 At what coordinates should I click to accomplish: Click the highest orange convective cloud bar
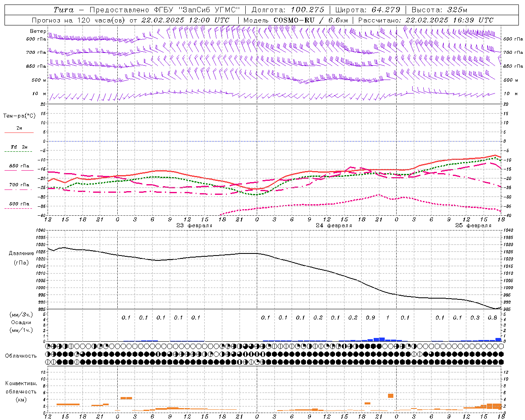click(390, 396)
